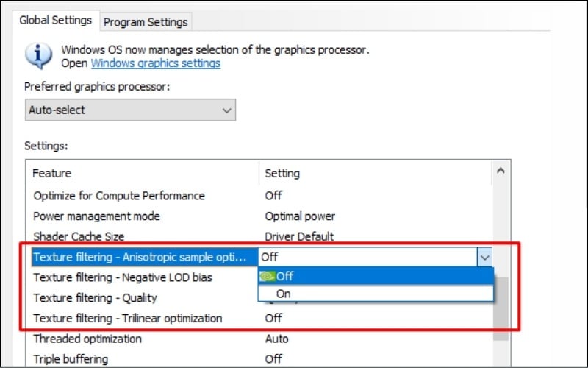Select the Global Settings tab
Viewport: 588px width, 368px height.
56,21
